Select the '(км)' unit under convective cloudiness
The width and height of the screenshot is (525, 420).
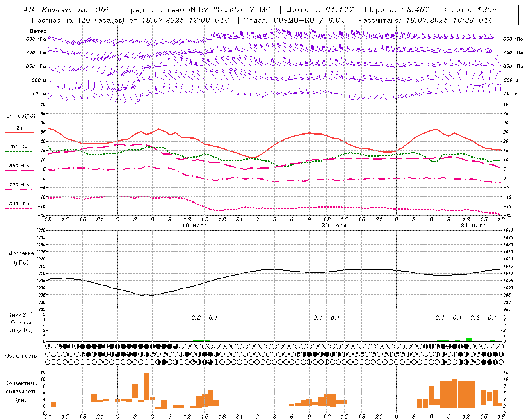click(x=21, y=399)
